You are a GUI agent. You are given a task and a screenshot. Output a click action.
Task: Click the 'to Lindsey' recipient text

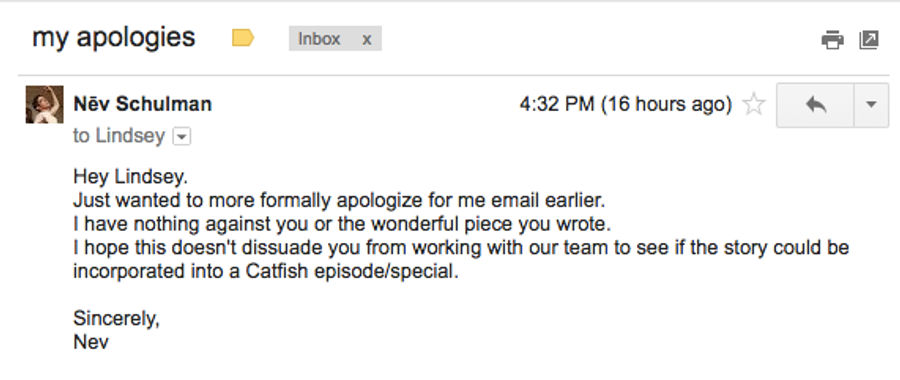click(119, 137)
